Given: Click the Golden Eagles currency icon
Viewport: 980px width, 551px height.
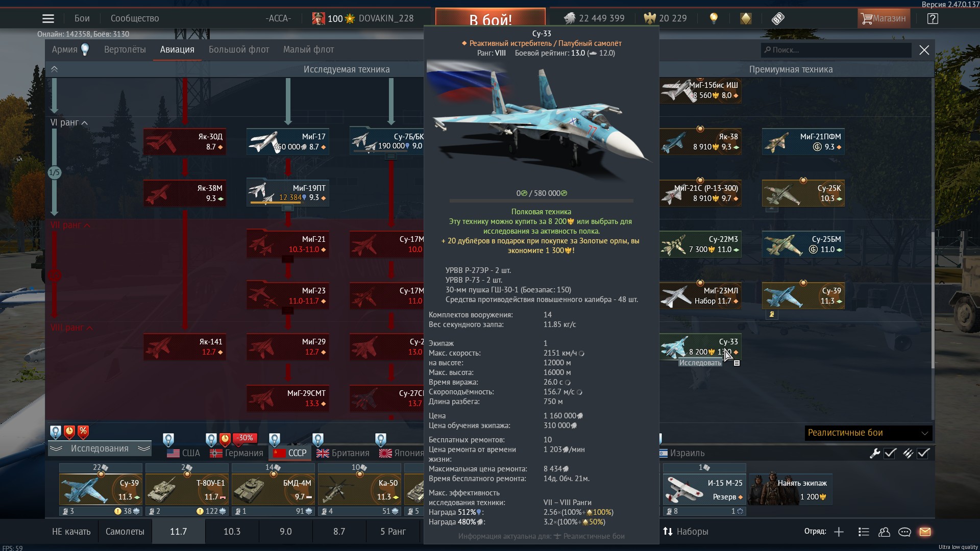Looking at the screenshot, I should point(650,18).
